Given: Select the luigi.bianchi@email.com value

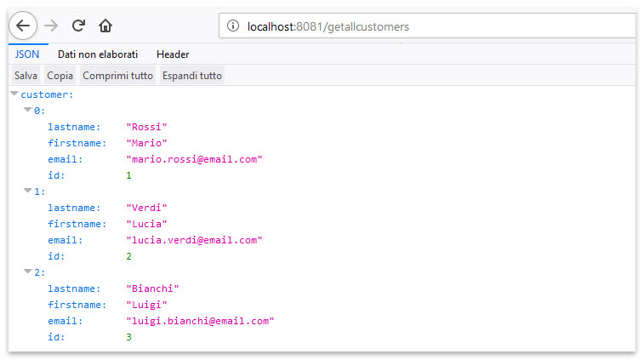Looking at the screenshot, I should coord(200,321).
